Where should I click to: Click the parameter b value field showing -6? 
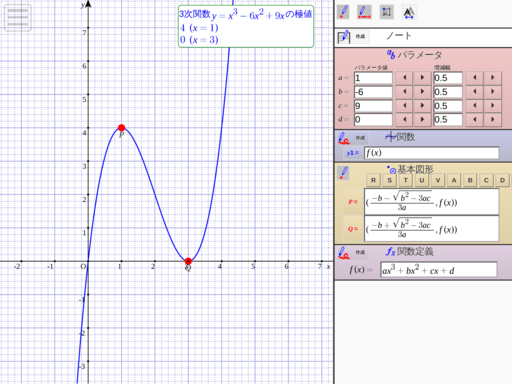tap(373, 92)
